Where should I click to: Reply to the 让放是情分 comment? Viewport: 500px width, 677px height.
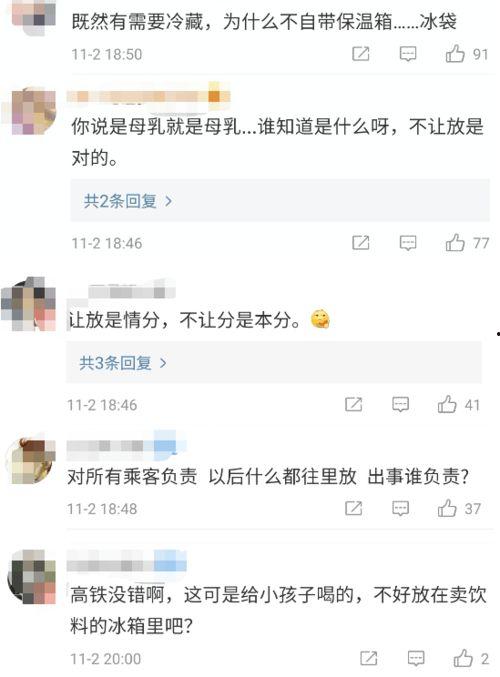point(400,405)
